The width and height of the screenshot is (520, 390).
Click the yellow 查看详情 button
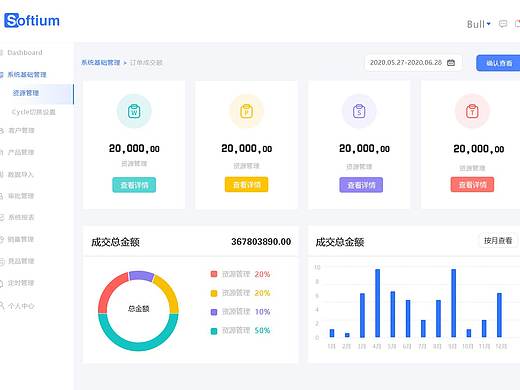click(246, 184)
